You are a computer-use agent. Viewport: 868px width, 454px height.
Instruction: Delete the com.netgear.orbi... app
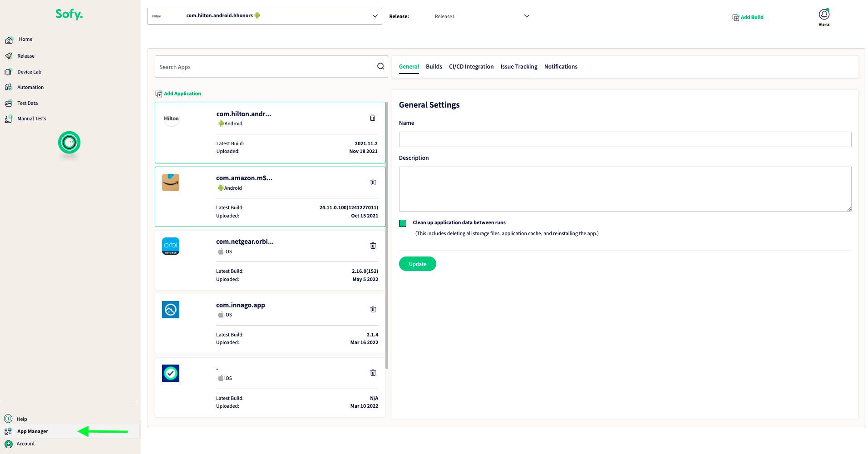373,246
